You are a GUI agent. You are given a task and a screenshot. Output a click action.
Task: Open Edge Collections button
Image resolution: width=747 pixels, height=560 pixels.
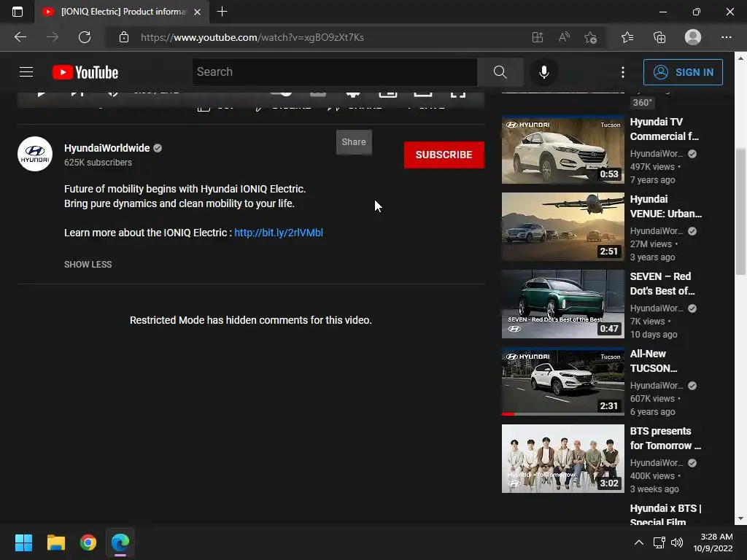pos(659,37)
